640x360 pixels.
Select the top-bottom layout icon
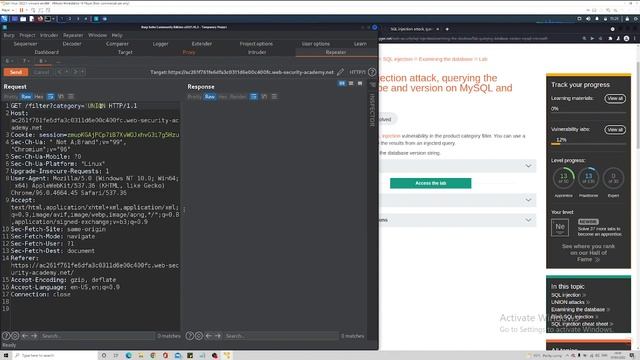(x=351, y=83)
